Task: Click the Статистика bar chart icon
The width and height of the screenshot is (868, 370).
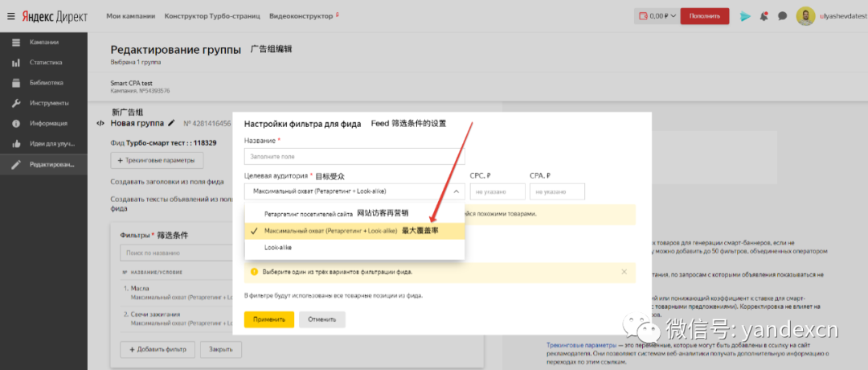Action: click(16, 63)
